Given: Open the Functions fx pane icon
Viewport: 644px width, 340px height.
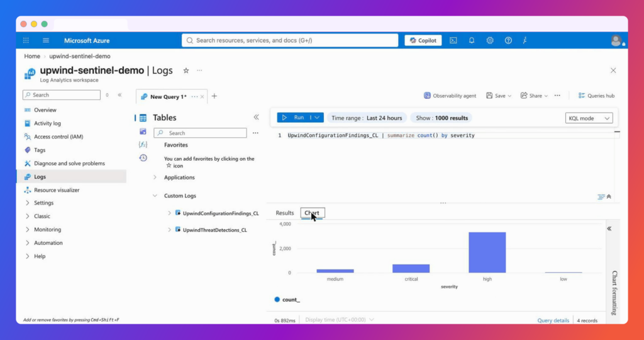Looking at the screenshot, I should 143,144.
